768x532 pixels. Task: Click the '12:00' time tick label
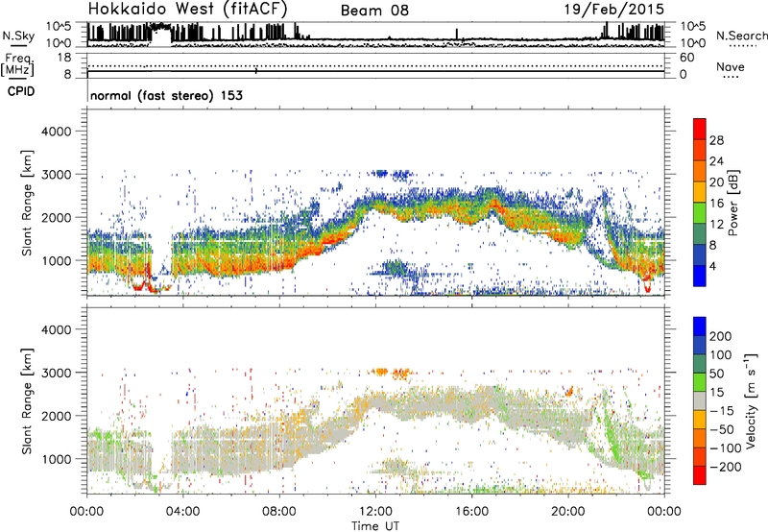(375, 512)
